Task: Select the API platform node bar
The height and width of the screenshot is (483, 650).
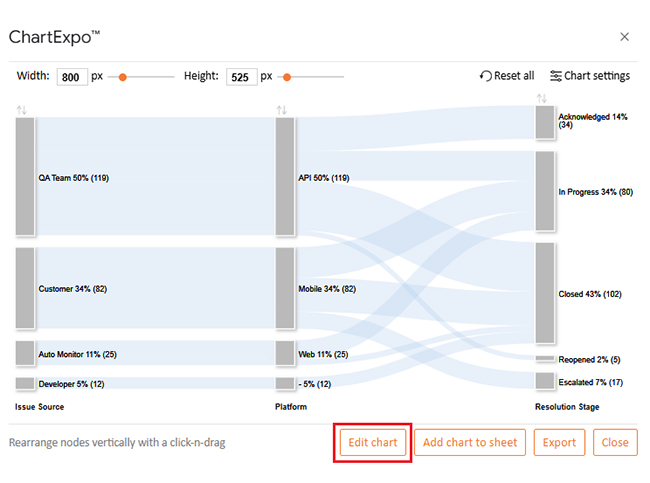Action: (285, 177)
